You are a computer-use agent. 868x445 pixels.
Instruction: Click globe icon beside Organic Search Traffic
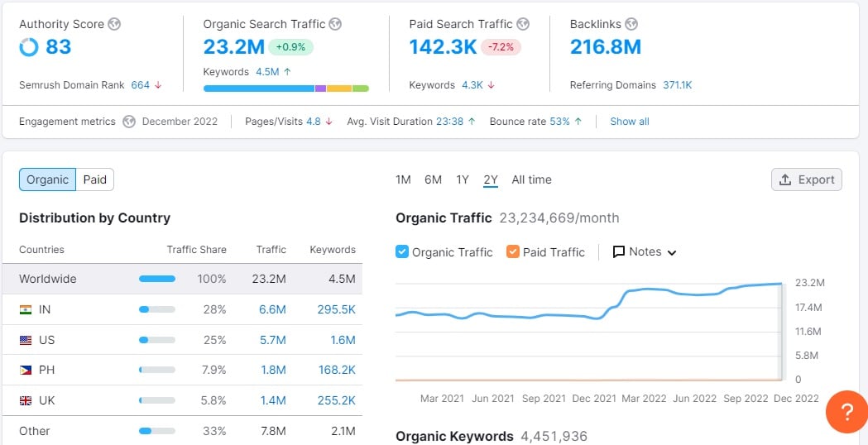coord(336,24)
